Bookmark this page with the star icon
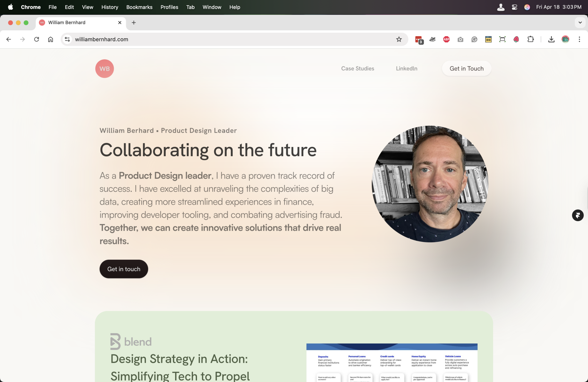Viewport: 588px width, 382px height. click(399, 39)
